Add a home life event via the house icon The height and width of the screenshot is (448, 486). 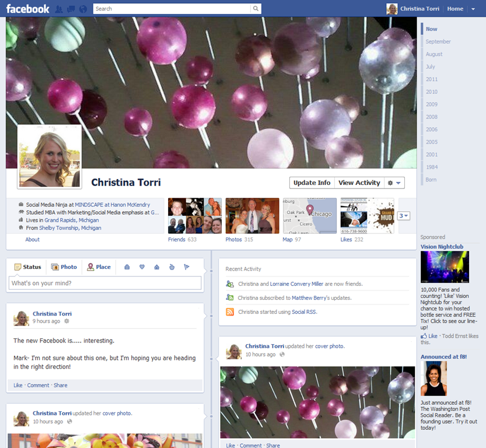pyautogui.click(x=157, y=267)
